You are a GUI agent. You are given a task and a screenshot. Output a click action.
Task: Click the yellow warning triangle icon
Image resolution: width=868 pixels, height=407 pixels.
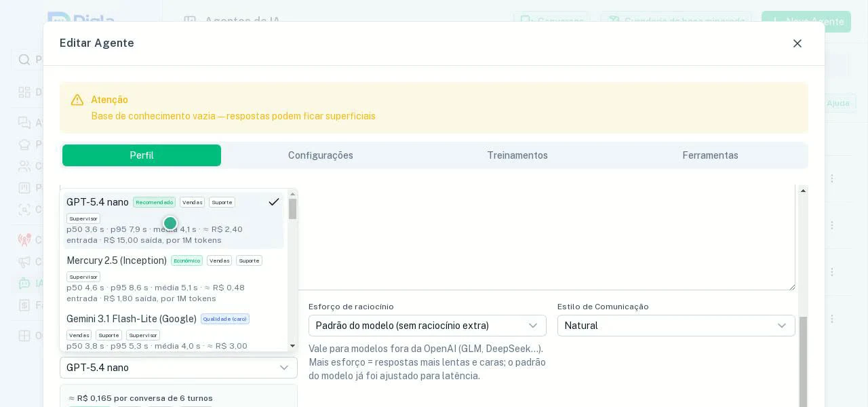[x=77, y=100]
